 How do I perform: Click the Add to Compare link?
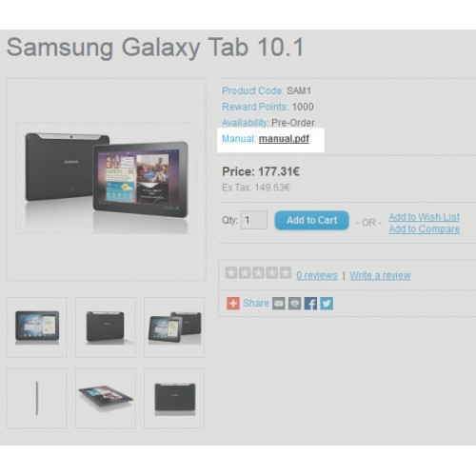[x=425, y=228]
